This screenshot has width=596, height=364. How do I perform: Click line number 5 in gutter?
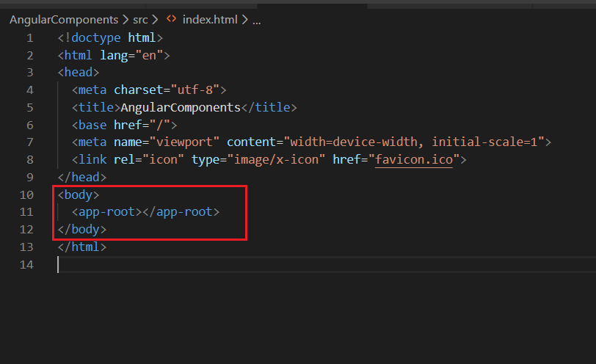[x=30, y=108]
